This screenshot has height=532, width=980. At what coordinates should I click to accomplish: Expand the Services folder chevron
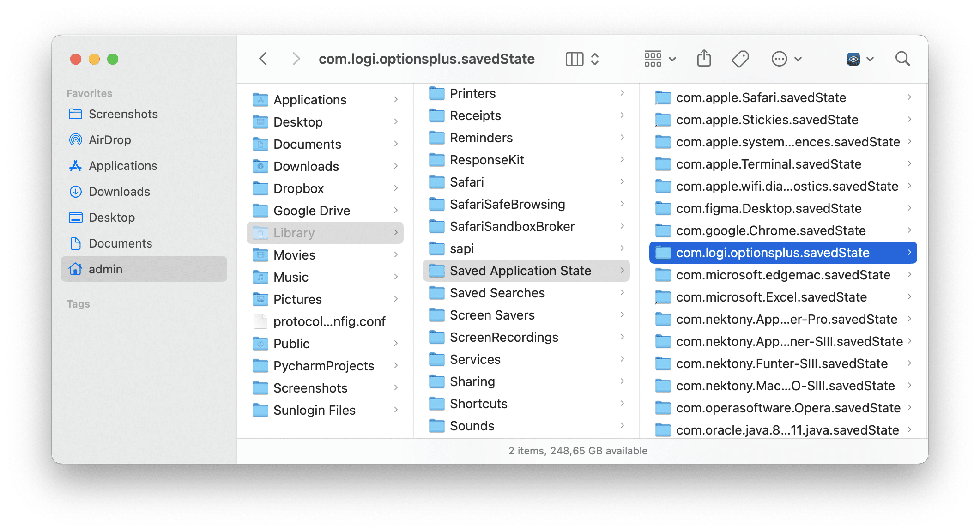[x=622, y=359]
